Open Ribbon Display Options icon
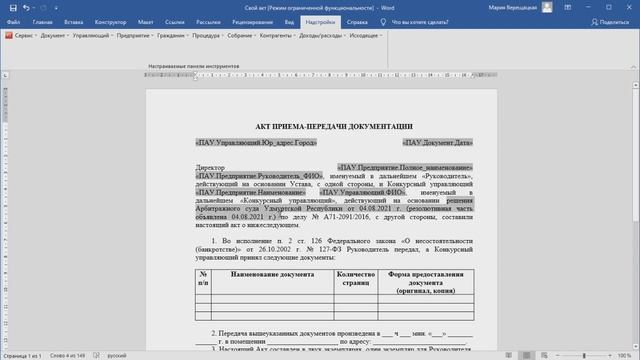The height and width of the screenshot is (360, 640). click(x=568, y=7)
